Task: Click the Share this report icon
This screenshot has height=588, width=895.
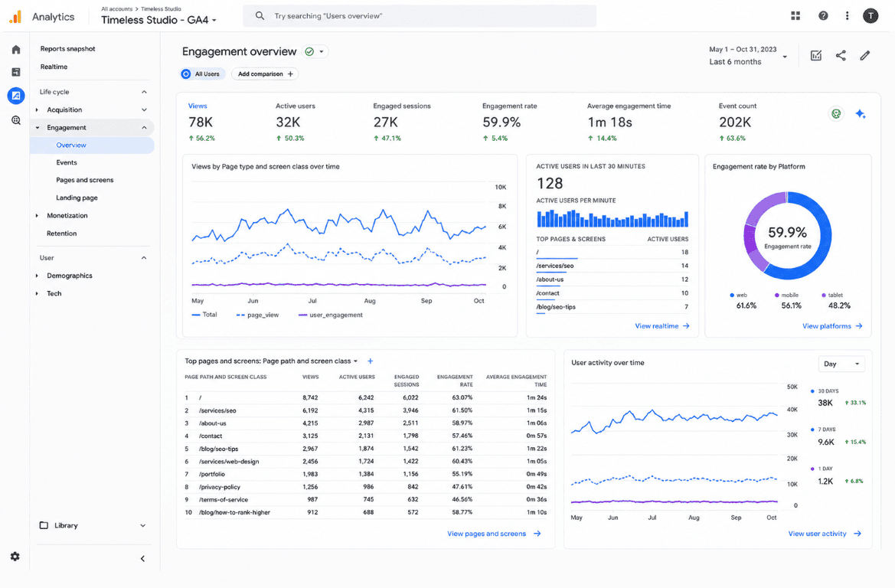Action: [x=841, y=55]
